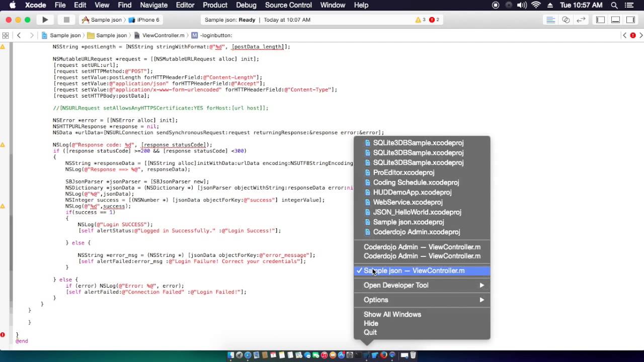The image size is (644, 362).
Task: Open the Apple menu
Action: [13, 5]
